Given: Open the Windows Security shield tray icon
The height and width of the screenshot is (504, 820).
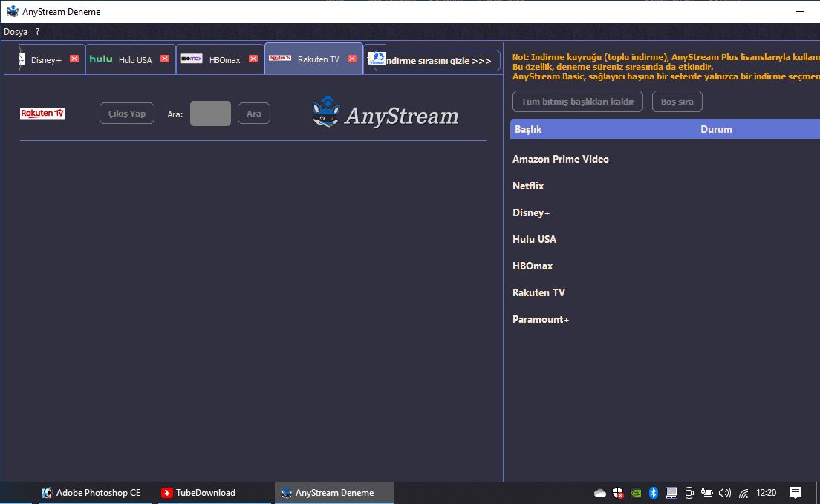Looking at the screenshot, I should point(618,493).
